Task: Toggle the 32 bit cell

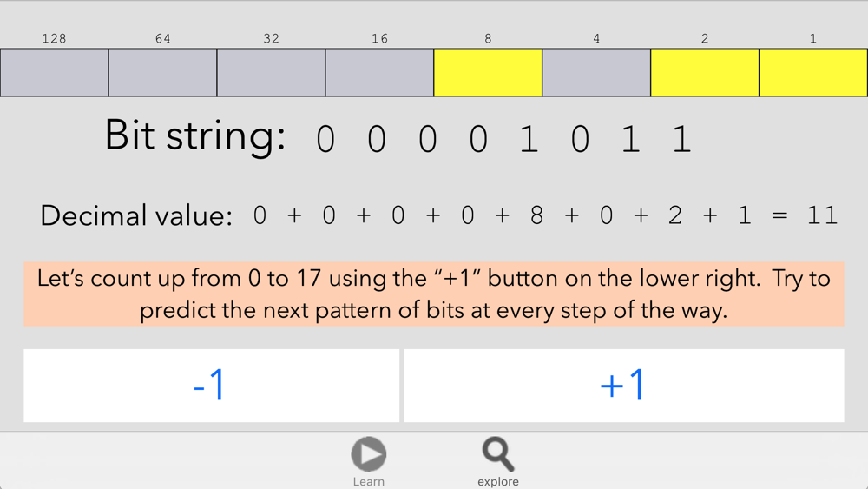Action: 271,73
